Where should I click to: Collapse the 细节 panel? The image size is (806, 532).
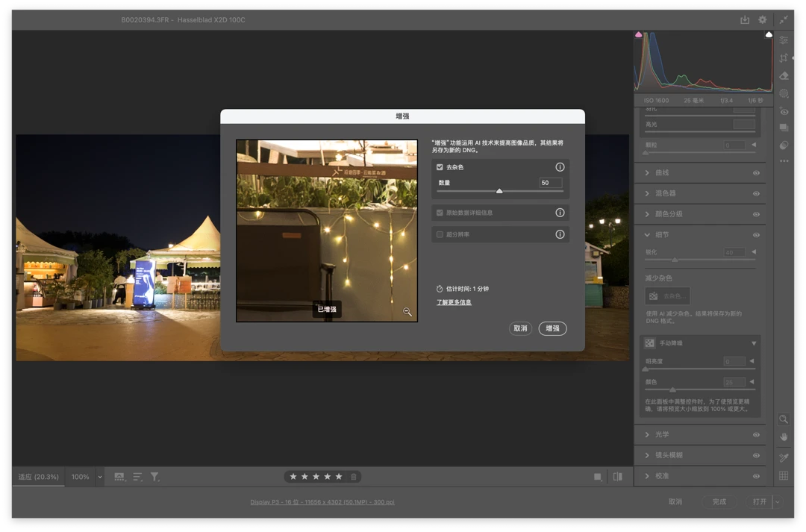click(646, 235)
